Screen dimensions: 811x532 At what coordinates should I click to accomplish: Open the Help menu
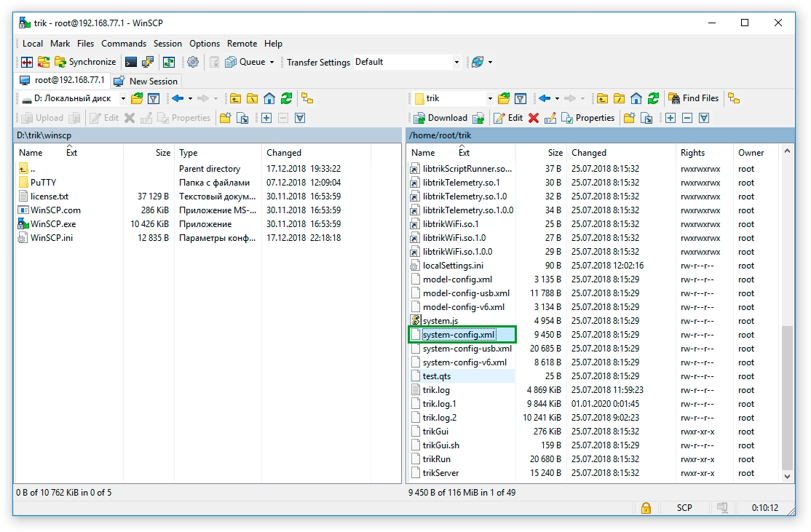click(x=273, y=44)
